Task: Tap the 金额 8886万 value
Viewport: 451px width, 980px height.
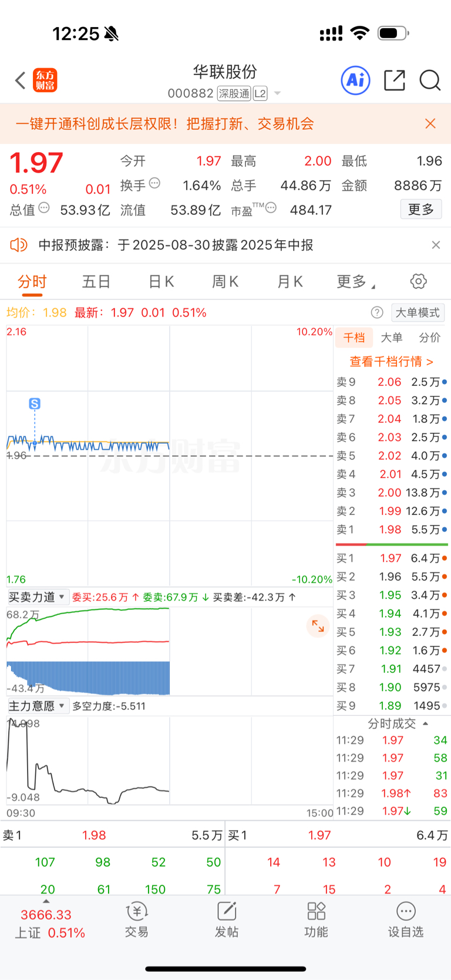Action: pos(418,186)
